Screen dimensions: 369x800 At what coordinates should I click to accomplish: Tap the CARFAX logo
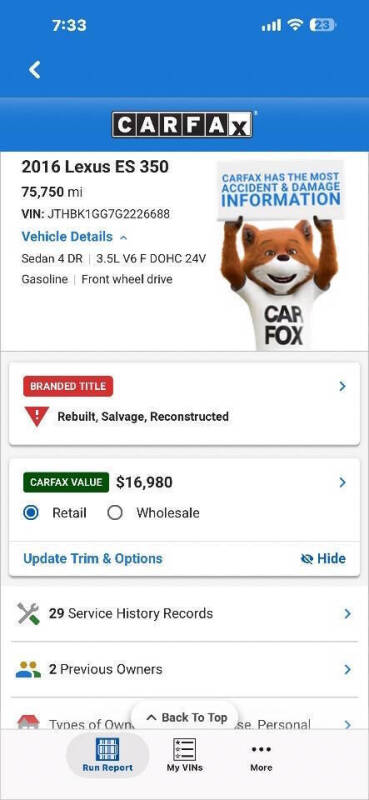coord(182,124)
